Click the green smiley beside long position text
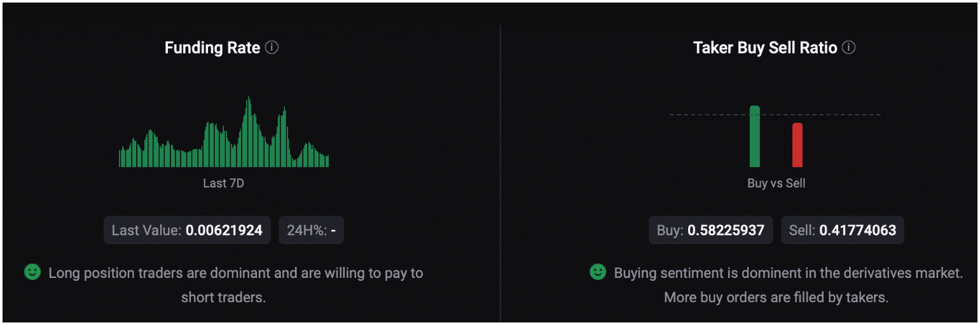 point(32,272)
